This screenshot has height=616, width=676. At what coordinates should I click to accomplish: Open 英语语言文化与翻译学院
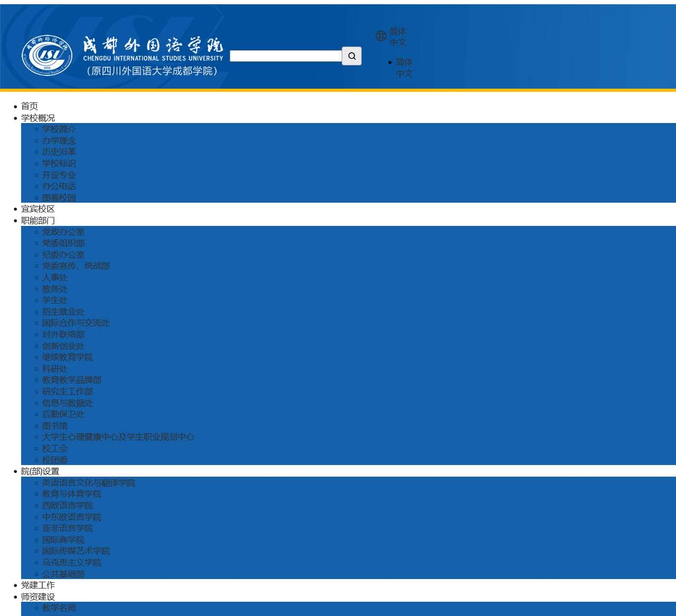click(89, 483)
